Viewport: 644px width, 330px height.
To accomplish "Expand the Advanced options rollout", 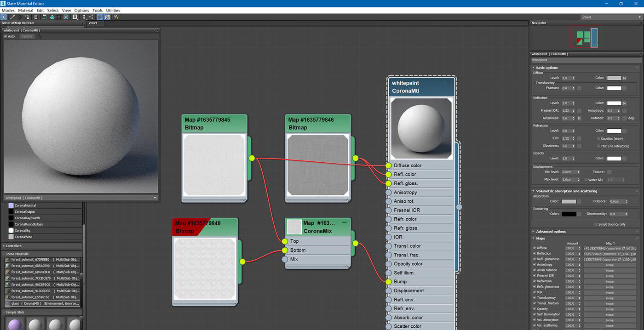I will (x=551, y=232).
